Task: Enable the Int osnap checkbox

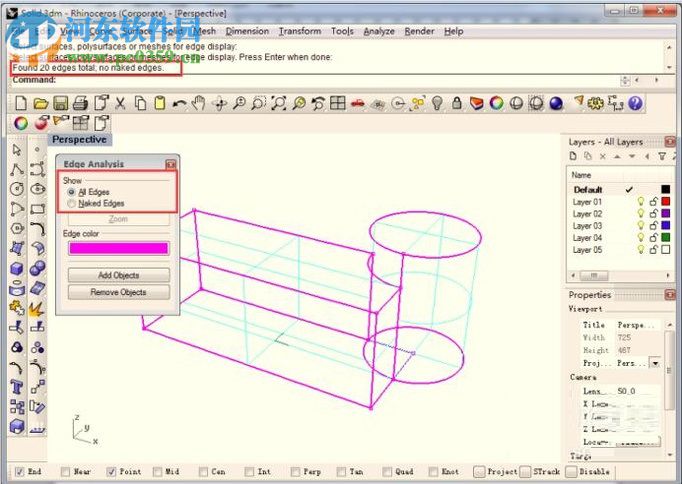Action: [x=249, y=471]
